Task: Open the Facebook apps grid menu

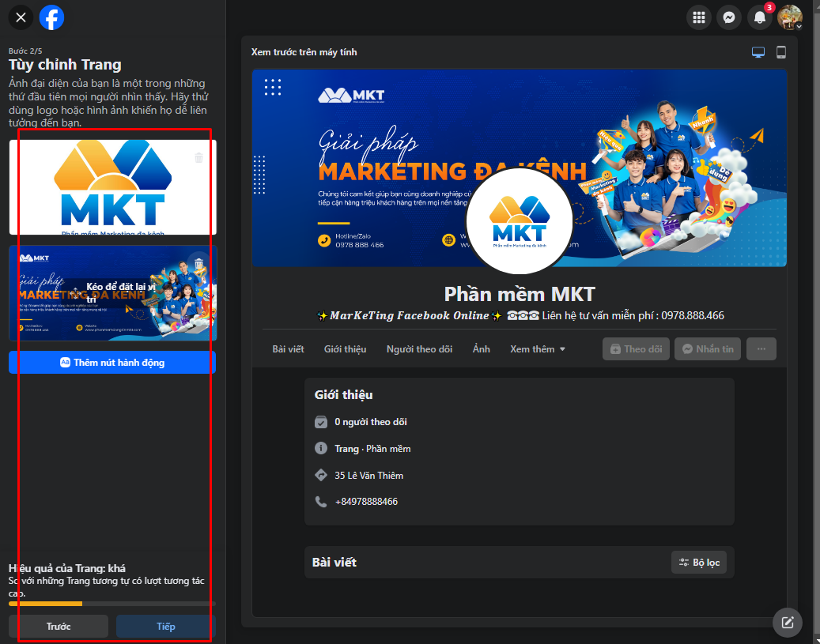Action: point(698,17)
